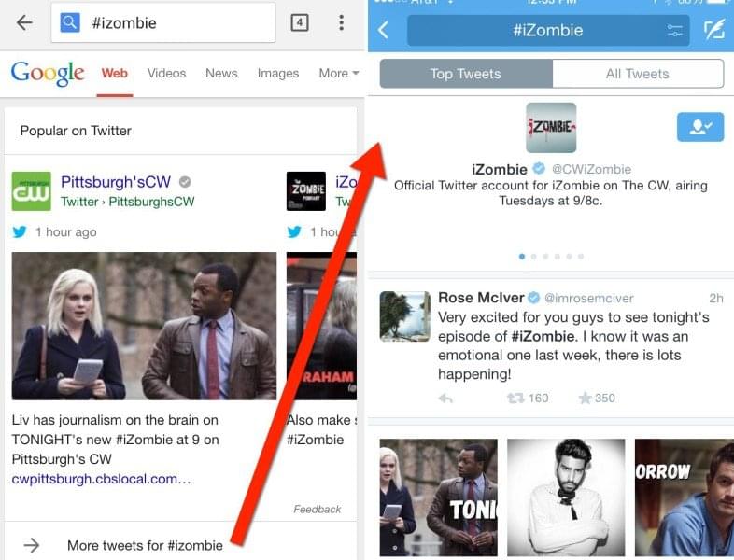
Task: Open the black-and-white bearded man photo
Action: click(566, 497)
